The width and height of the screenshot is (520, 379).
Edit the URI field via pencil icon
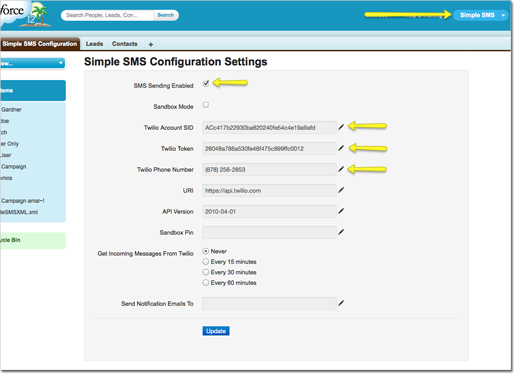[341, 190]
